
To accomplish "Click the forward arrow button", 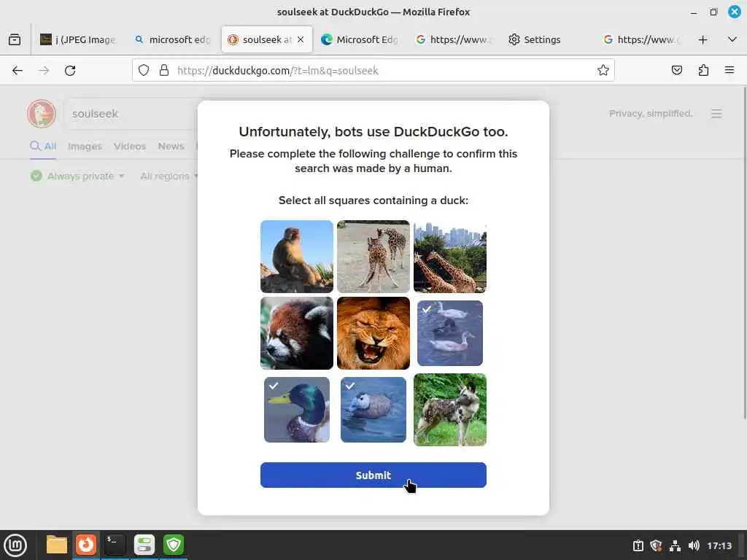I will click(x=44, y=71).
